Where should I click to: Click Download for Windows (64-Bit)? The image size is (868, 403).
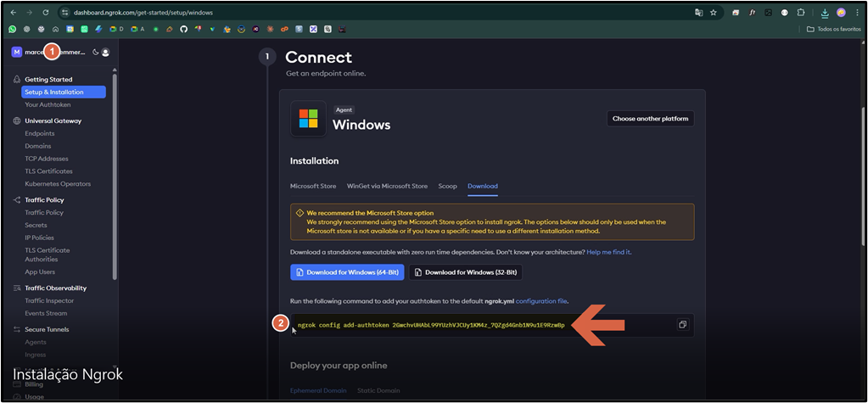[x=347, y=272]
